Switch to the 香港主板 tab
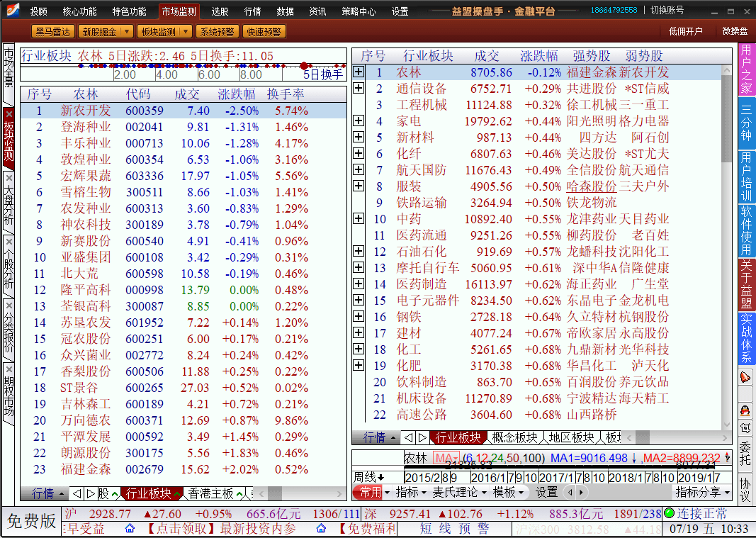 pyautogui.click(x=210, y=493)
